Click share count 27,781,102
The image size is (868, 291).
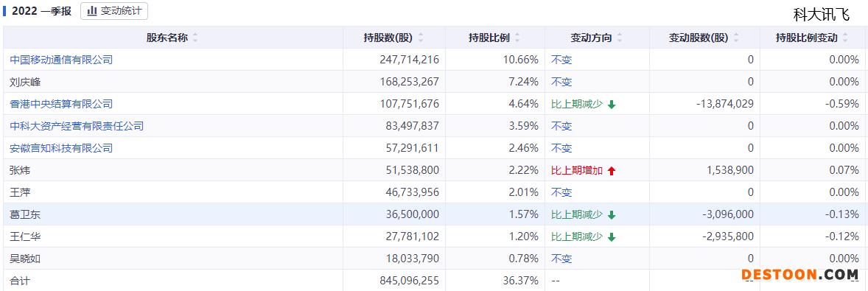pyautogui.click(x=413, y=236)
